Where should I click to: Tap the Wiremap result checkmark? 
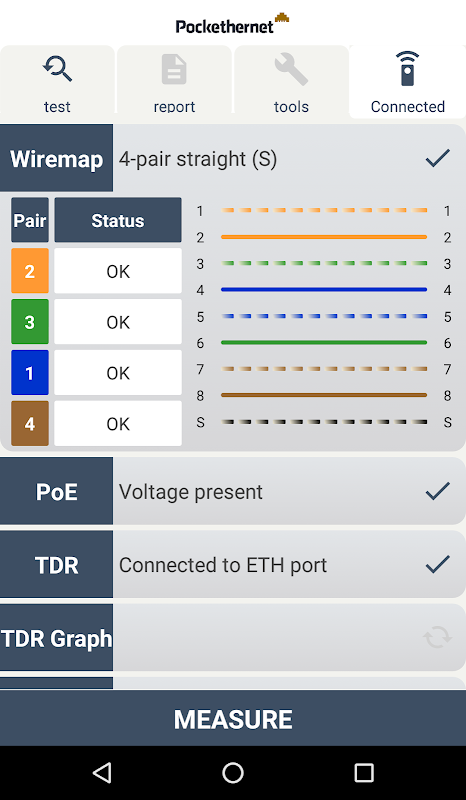437,158
